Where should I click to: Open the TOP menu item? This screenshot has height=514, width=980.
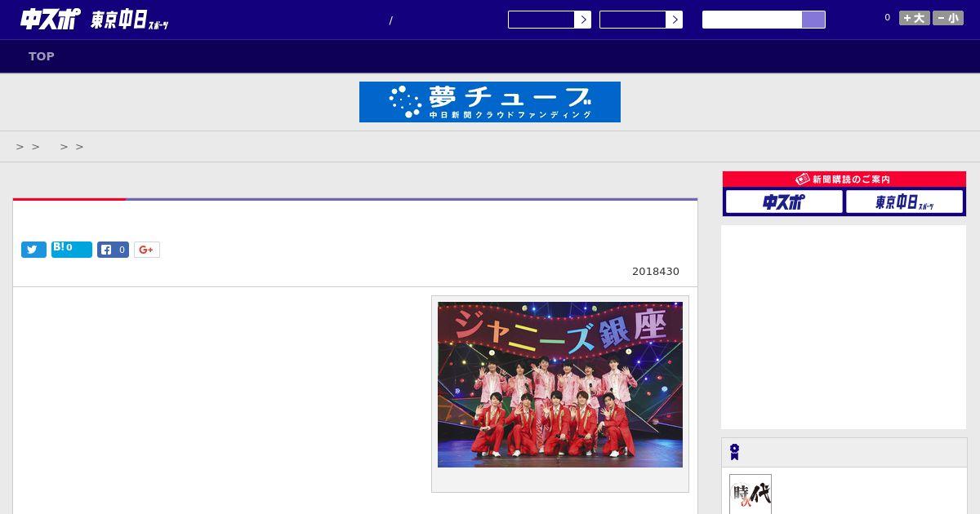[42, 56]
